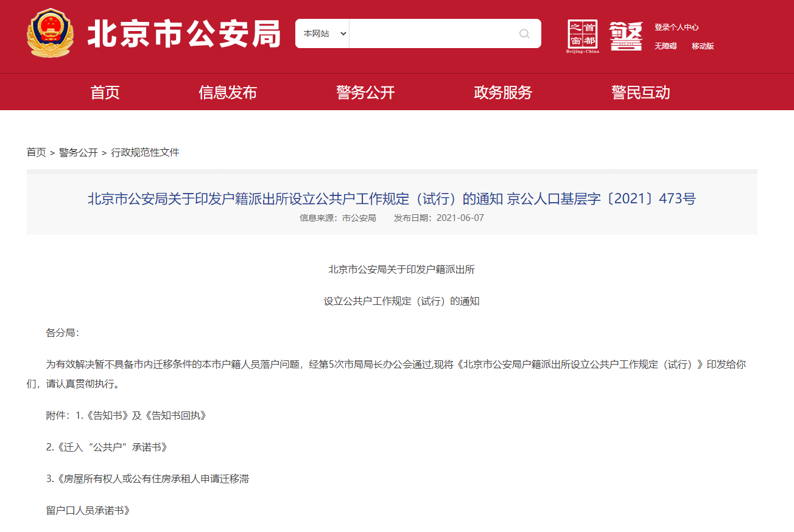Click 首页 in the breadcrumb

(x=36, y=152)
